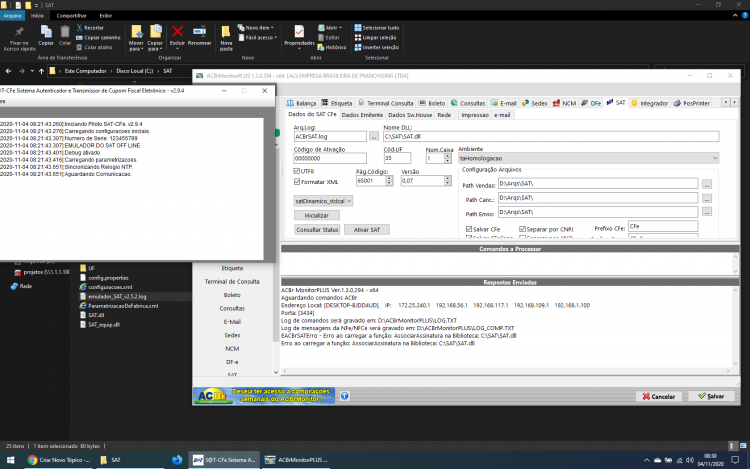Switch to the Sedex tab
This screenshot has height=469, width=750.
tap(534, 103)
